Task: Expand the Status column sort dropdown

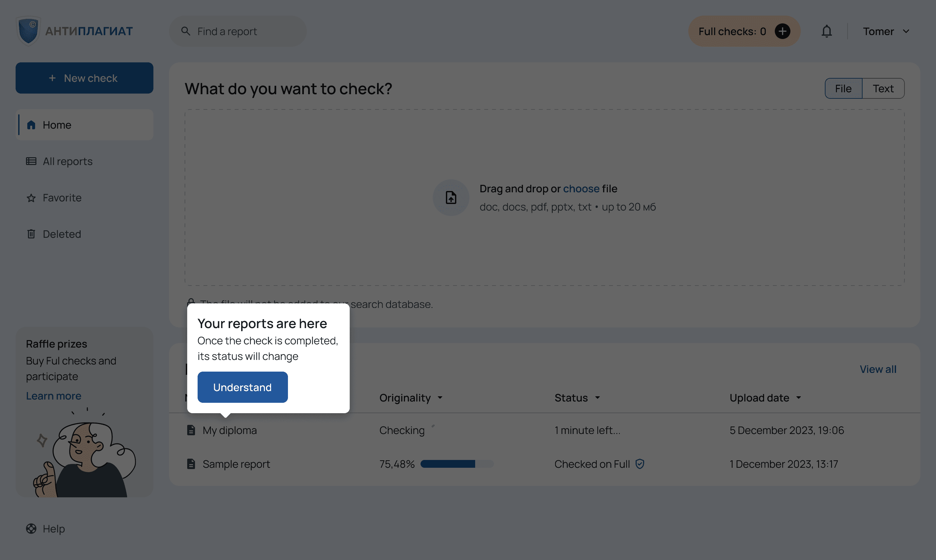Action: (597, 398)
